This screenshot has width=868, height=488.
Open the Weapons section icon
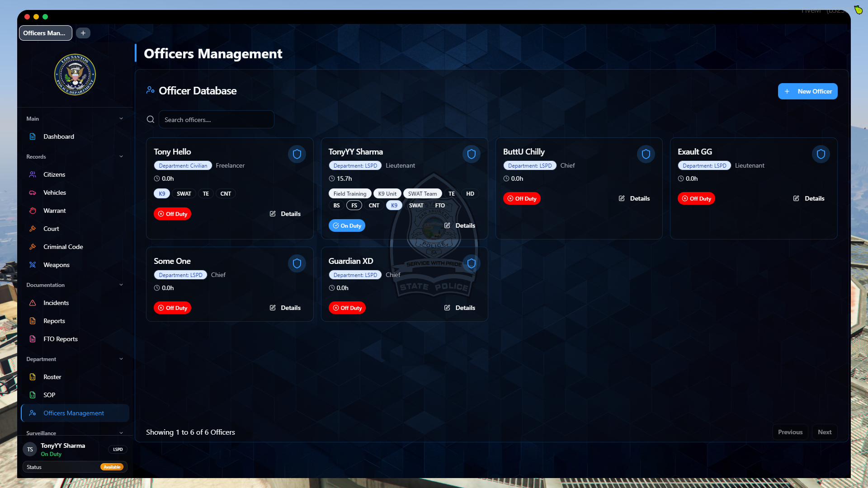[x=32, y=265]
